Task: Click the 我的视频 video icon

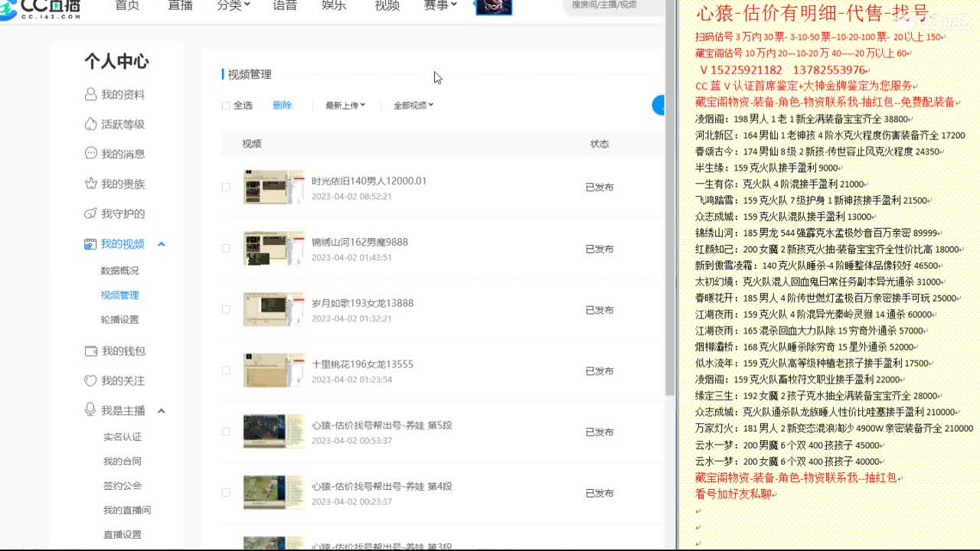Action: pos(90,243)
